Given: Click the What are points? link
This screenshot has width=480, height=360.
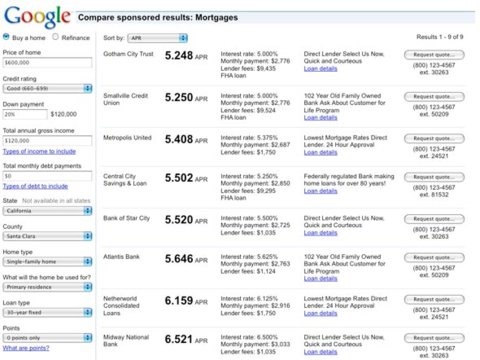Looking at the screenshot, I should pyautogui.click(x=26, y=348).
